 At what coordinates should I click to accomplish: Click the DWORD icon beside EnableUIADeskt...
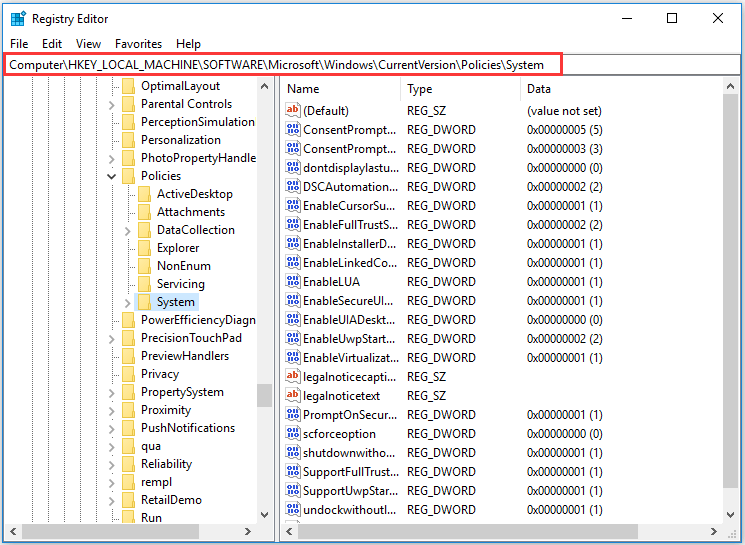tap(293, 319)
